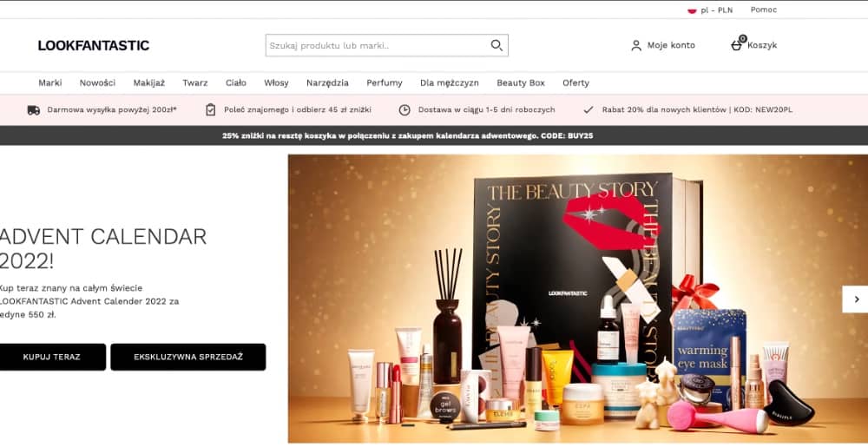Click the basket item count badge
This screenshot has width=868, height=447.
click(x=743, y=39)
